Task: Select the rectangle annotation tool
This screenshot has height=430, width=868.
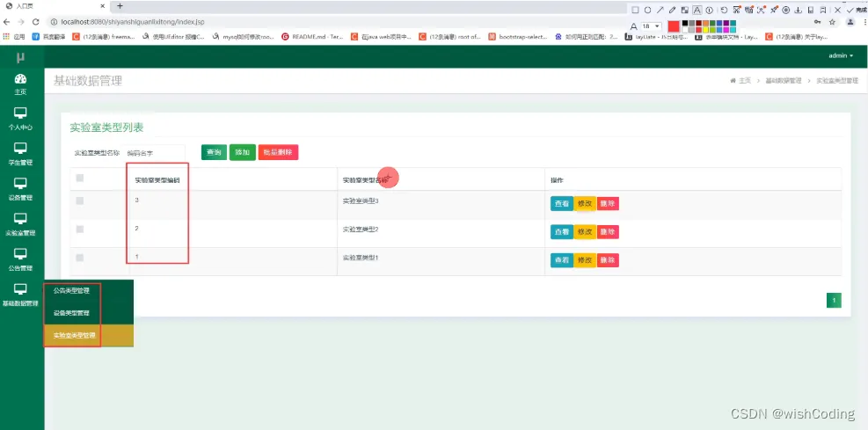Action: 635,10
